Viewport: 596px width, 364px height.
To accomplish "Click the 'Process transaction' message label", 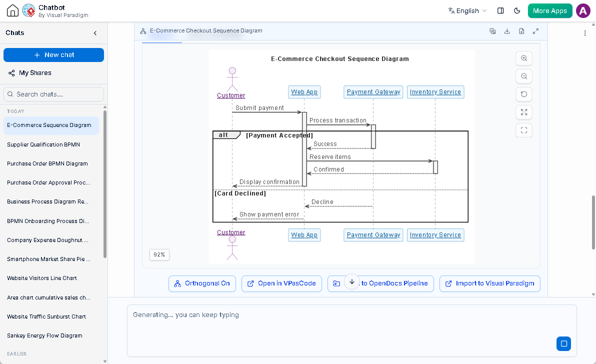I will (338, 120).
